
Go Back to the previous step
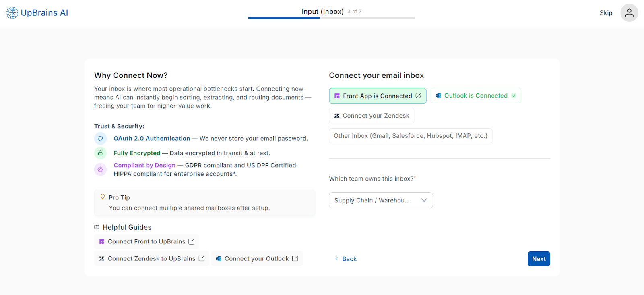coord(346,259)
